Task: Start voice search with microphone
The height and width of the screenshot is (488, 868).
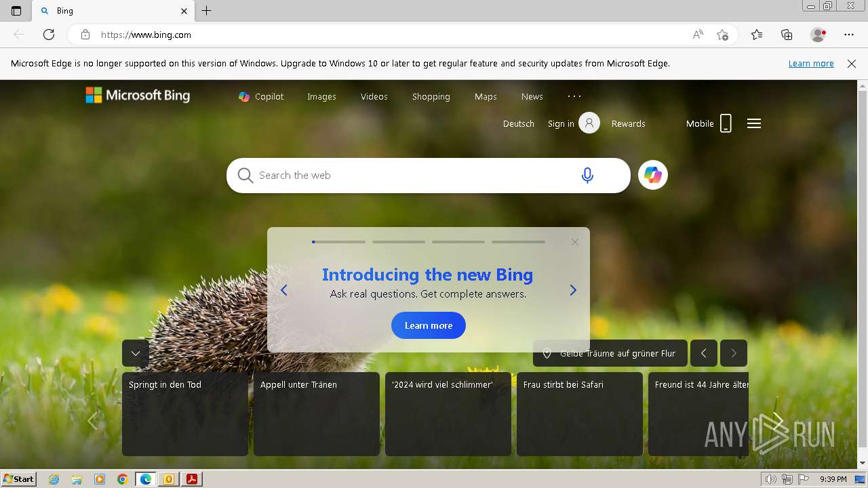Action: (587, 176)
